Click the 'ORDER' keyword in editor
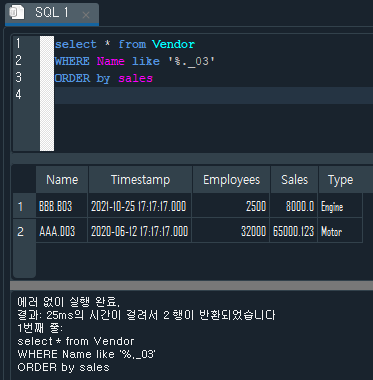 72,78
